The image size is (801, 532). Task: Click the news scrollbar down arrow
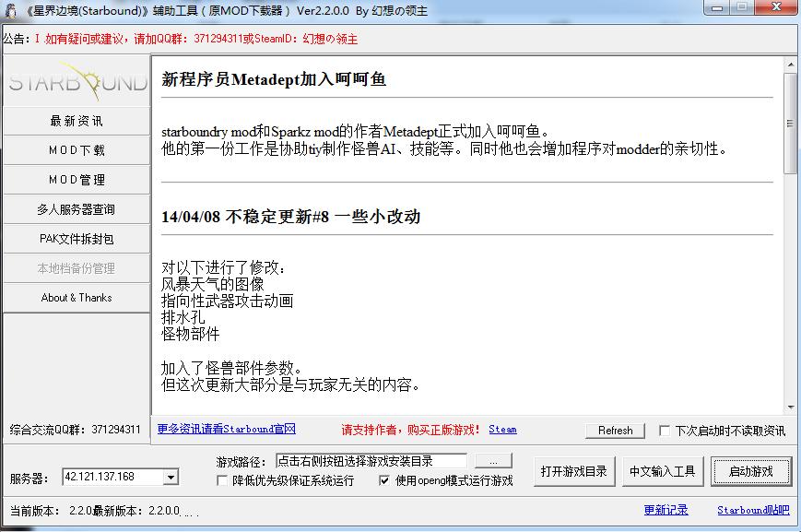[x=790, y=408]
